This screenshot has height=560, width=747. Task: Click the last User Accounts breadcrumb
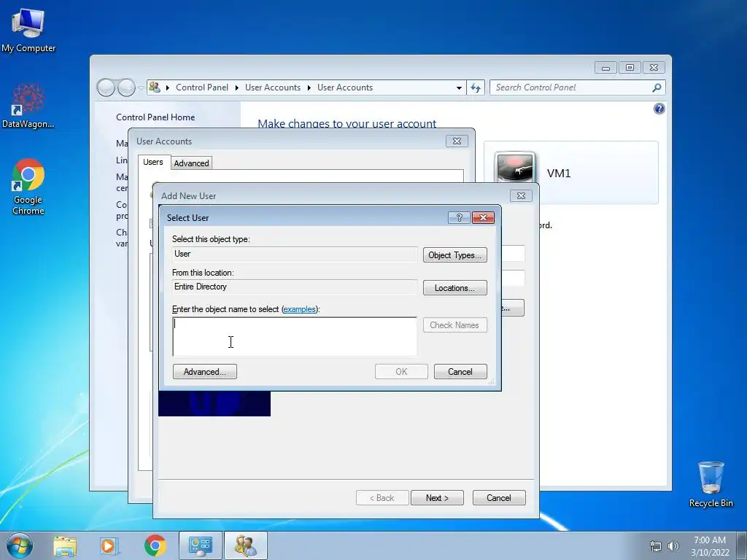pos(345,87)
